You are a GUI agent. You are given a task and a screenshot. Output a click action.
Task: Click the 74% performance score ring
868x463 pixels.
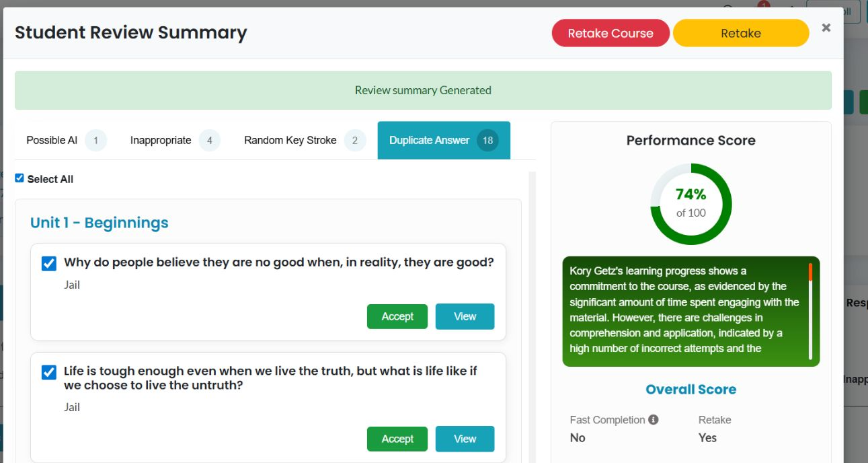point(691,204)
